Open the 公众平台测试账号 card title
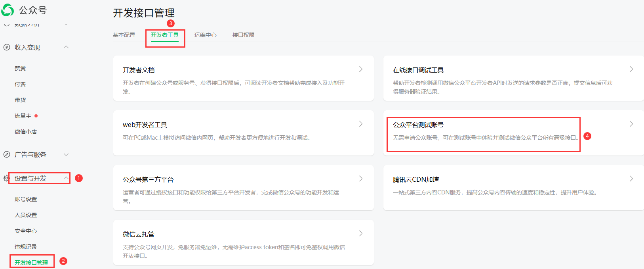Screen dimensions: 644x269 (x=418, y=125)
